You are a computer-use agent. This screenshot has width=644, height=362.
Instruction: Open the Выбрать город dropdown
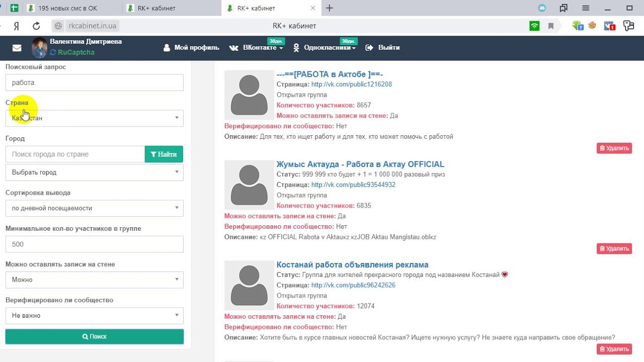click(95, 172)
